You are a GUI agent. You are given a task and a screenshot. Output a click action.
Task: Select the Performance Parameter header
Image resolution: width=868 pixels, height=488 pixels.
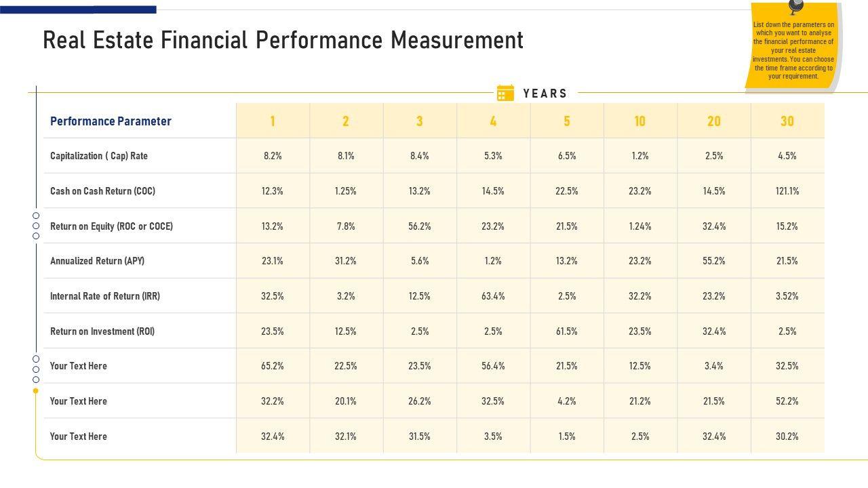click(111, 121)
